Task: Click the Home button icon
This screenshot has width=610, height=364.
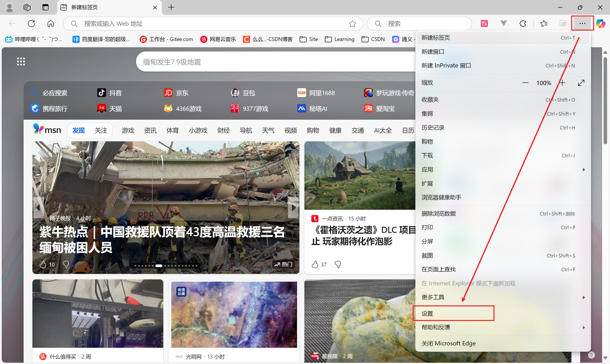Action: click(51, 24)
